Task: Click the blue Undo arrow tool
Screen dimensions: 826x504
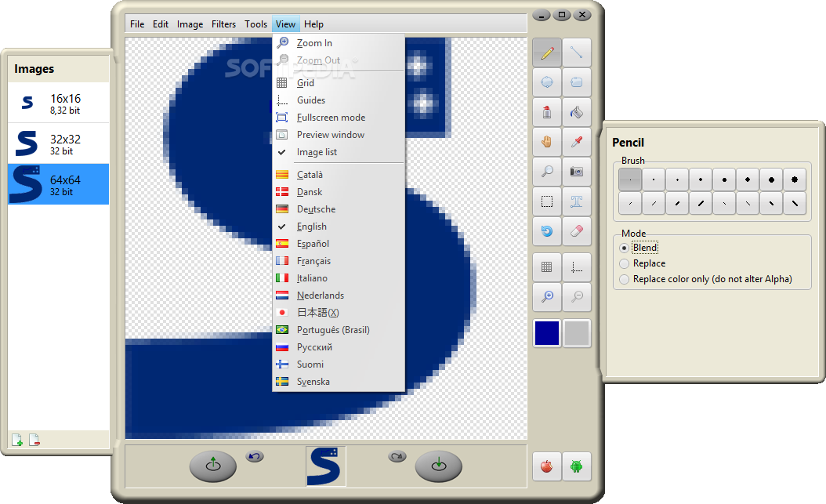Action: coord(547,231)
